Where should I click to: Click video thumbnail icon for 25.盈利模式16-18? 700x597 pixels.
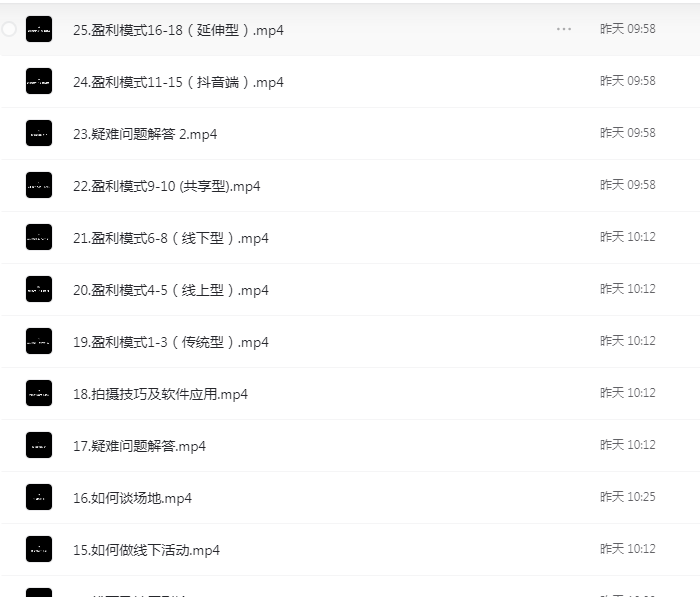tap(39, 30)
